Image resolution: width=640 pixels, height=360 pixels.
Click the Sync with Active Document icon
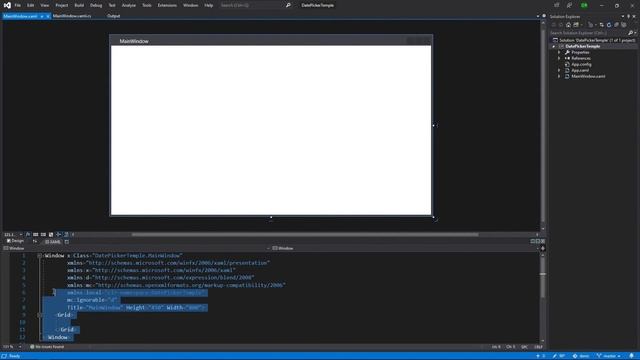pos(602,25)
